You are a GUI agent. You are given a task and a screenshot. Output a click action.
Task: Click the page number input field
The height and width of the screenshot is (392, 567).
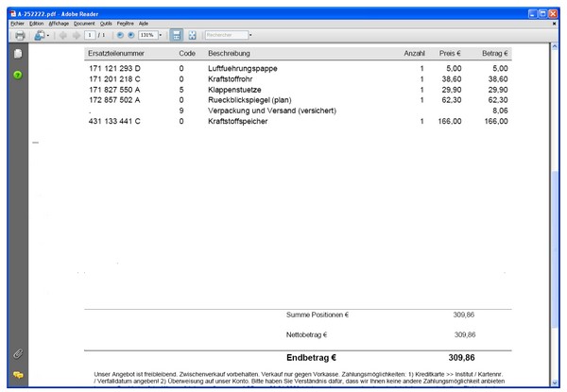(x=90, y=35)
